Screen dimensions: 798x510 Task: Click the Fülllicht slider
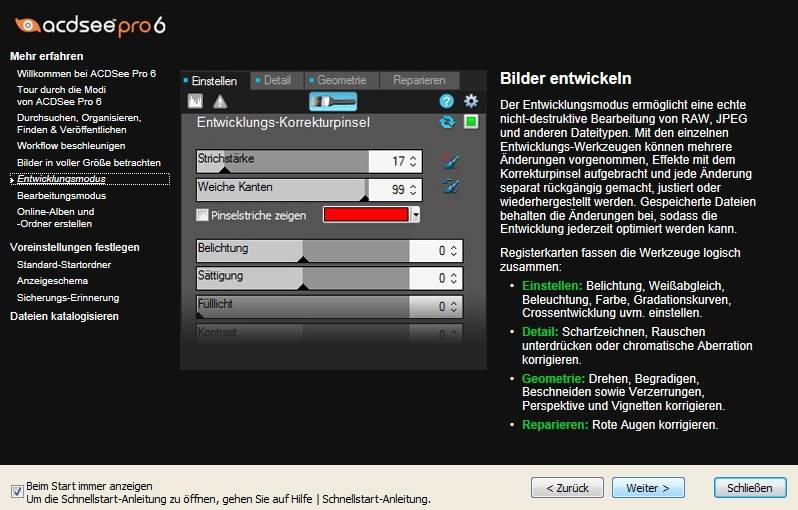[303, 307]
